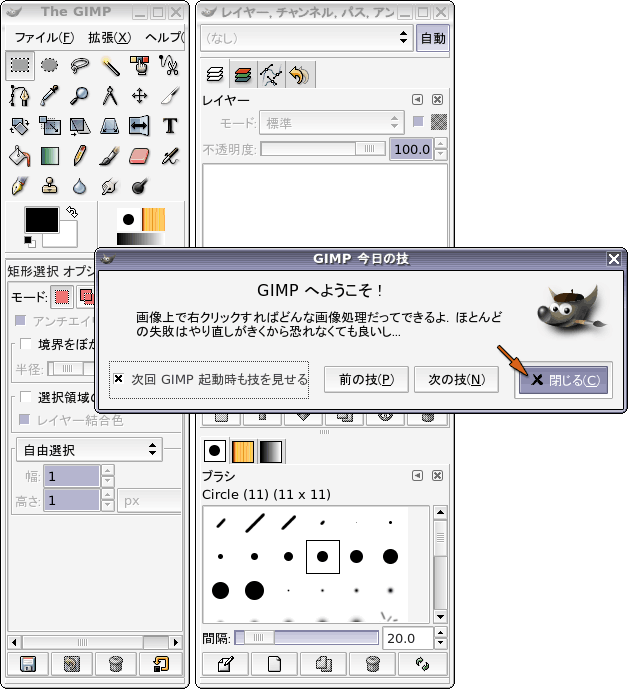Viewport: 628px width, 689px height.
Task: Select the Scissors Select tool
Action: click(170, 65)
